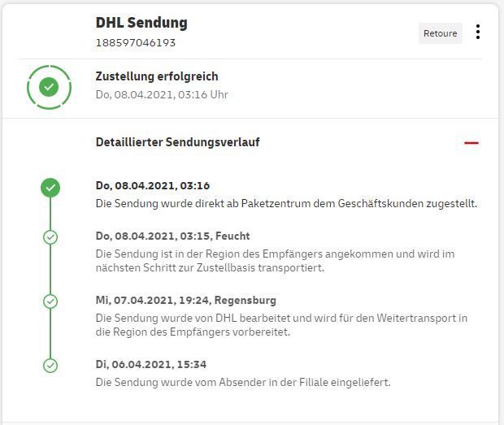Open the three-dot more options menu
Viewport: 504px width, 425px height.
pyautogui.click(x=478, y=33)
